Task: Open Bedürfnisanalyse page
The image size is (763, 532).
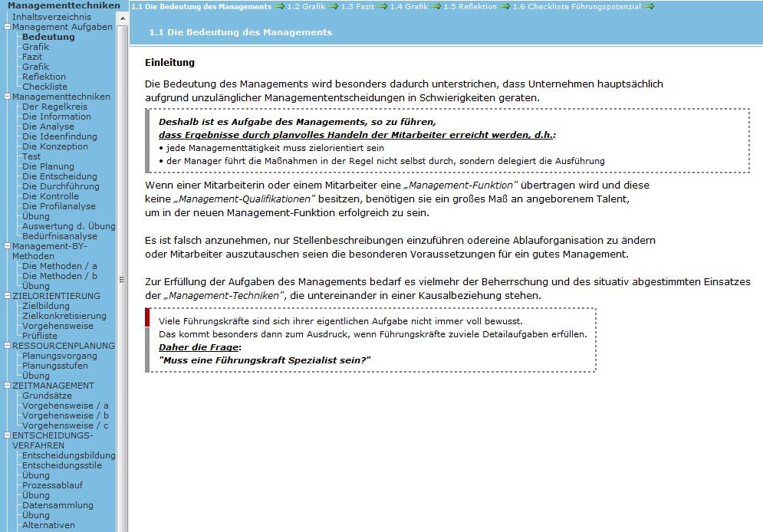Action: coord(60,236)
